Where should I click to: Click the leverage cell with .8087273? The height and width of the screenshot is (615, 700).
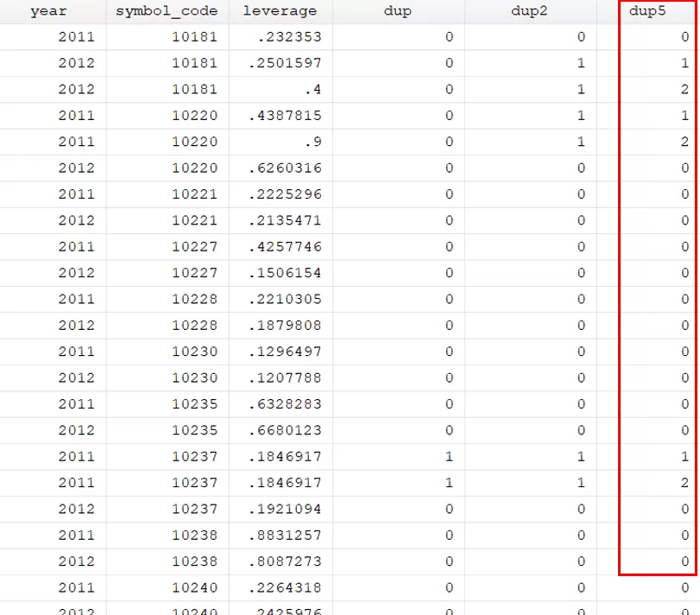[x=284, y=561]
